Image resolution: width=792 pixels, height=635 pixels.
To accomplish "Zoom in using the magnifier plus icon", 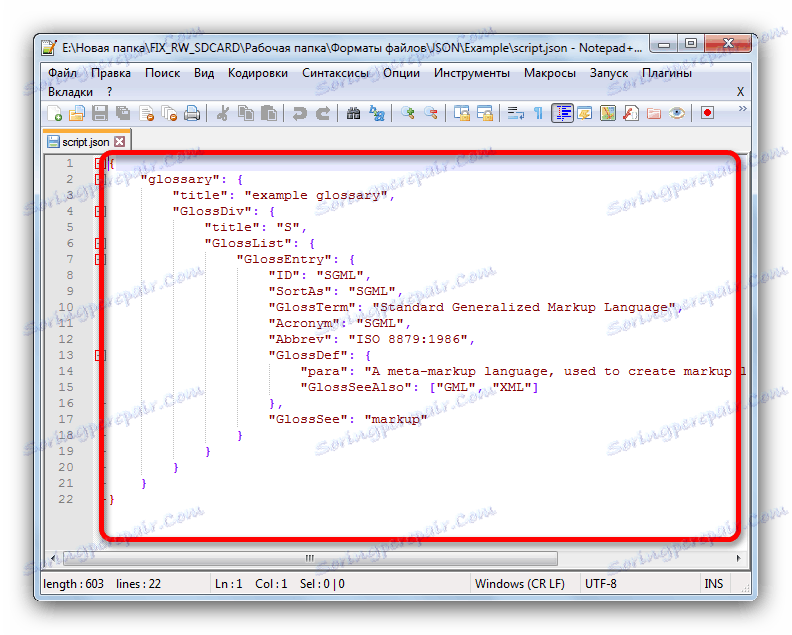I will [x=408, y=113].
